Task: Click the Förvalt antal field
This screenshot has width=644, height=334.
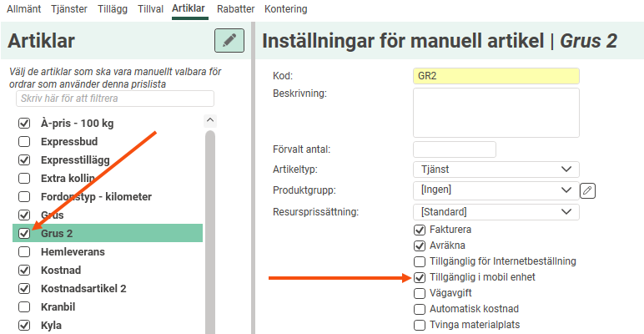Action: [x=454, y=149]
